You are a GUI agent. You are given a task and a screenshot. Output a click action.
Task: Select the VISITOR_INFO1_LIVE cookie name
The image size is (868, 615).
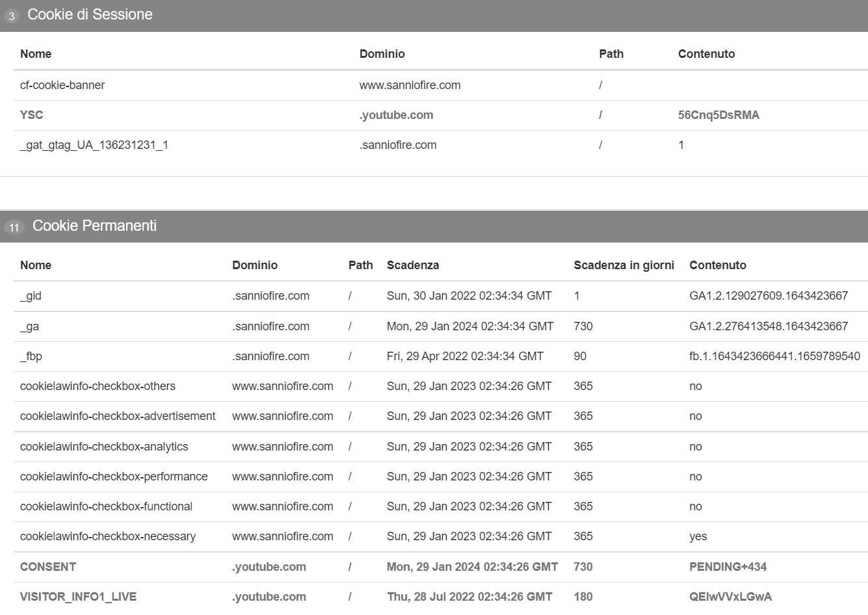tap(78, 597)
